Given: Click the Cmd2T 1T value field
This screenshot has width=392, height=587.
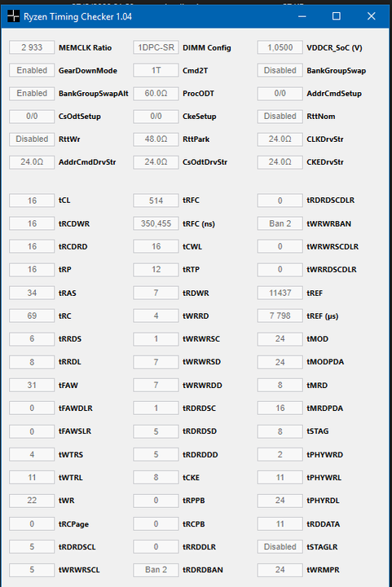Looking at the screenshot, I should tap(156, 70).
